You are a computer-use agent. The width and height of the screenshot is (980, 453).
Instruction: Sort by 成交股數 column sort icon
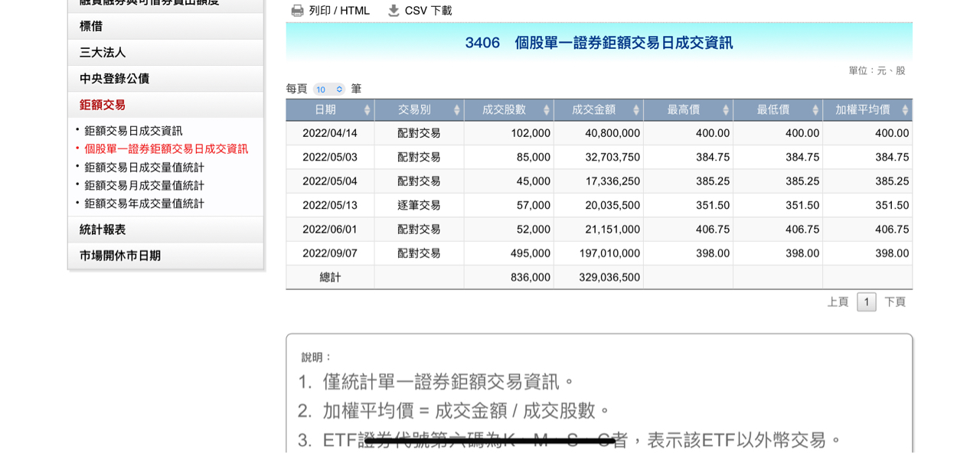546,110
